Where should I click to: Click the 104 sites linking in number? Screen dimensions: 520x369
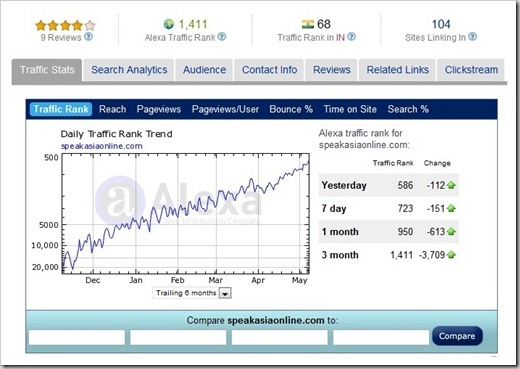pos(441,24)
